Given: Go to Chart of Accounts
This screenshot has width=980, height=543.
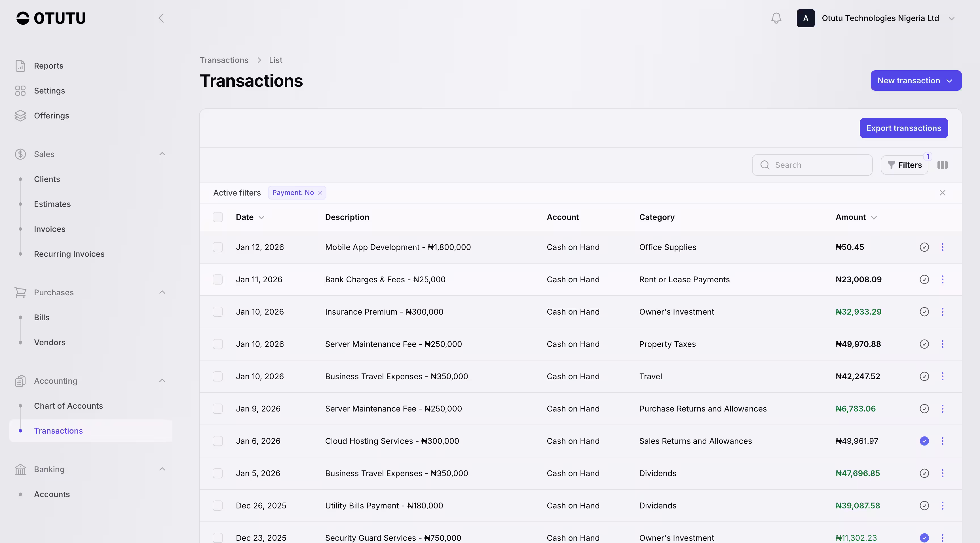Looking at the screenshot, I should point(68,406).
